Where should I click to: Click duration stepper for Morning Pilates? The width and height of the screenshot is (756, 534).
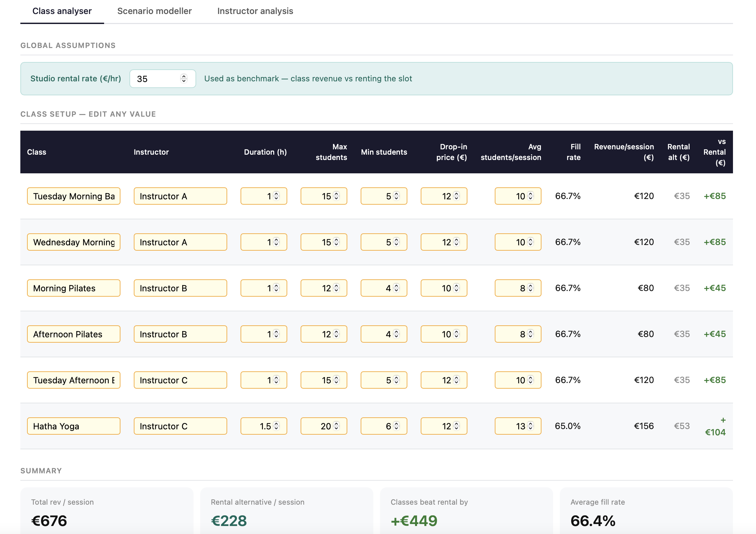(x=276, y=288)
